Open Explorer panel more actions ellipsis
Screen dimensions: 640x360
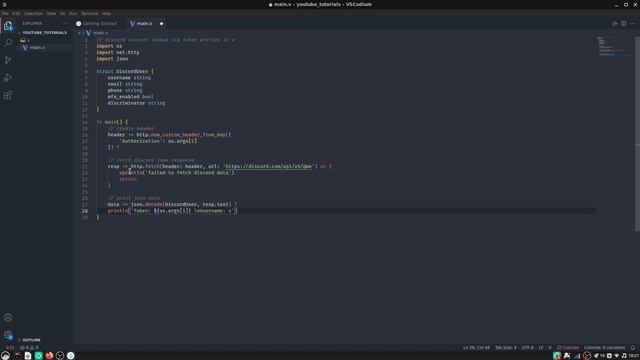[64, 24]
